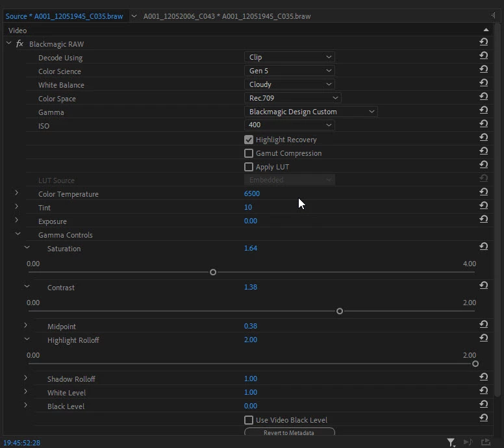Open the ISO 400 dropdown

point(290,125)
